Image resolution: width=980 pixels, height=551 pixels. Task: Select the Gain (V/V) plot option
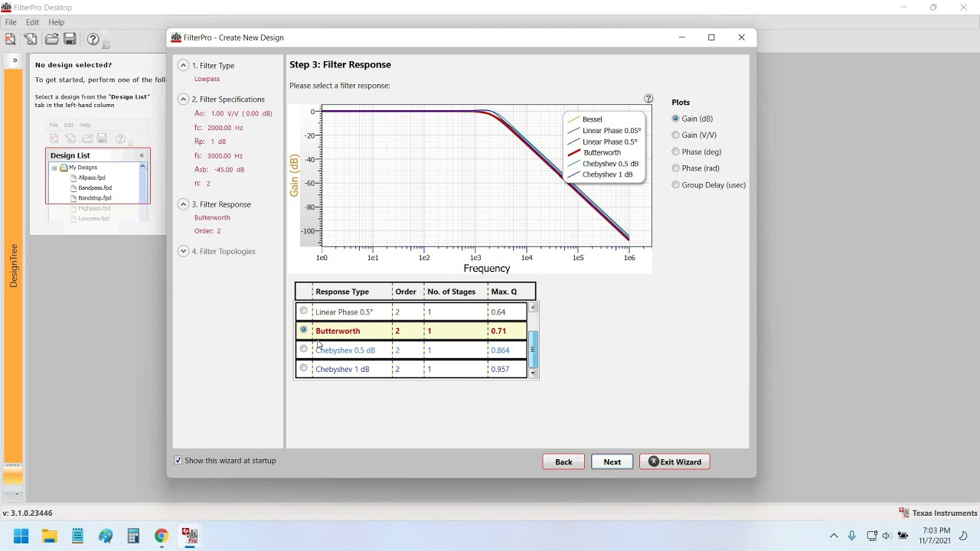tap(675, 135)
